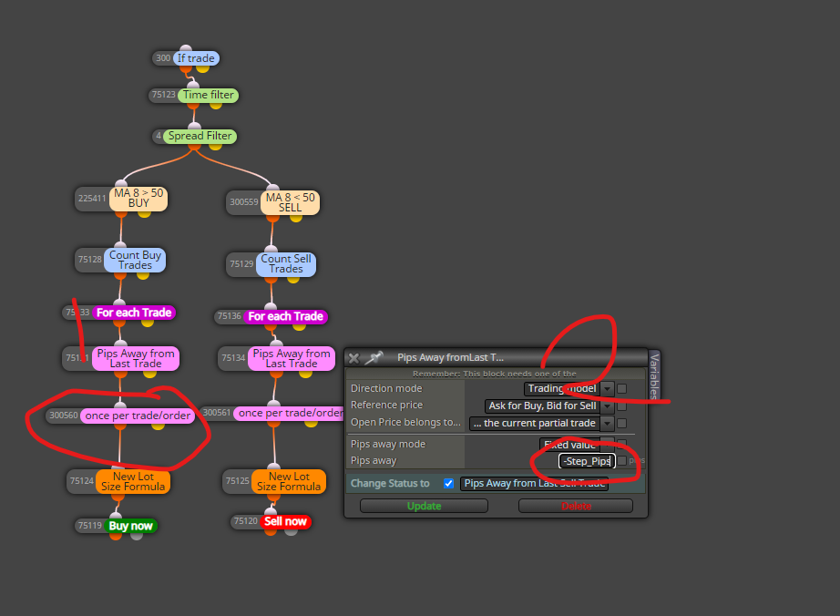Select the Buy now block
The image size is (840, 616).
(130, 526)
